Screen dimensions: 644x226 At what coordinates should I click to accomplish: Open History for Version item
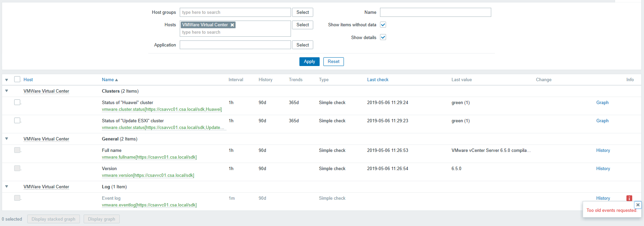point(603,169)
